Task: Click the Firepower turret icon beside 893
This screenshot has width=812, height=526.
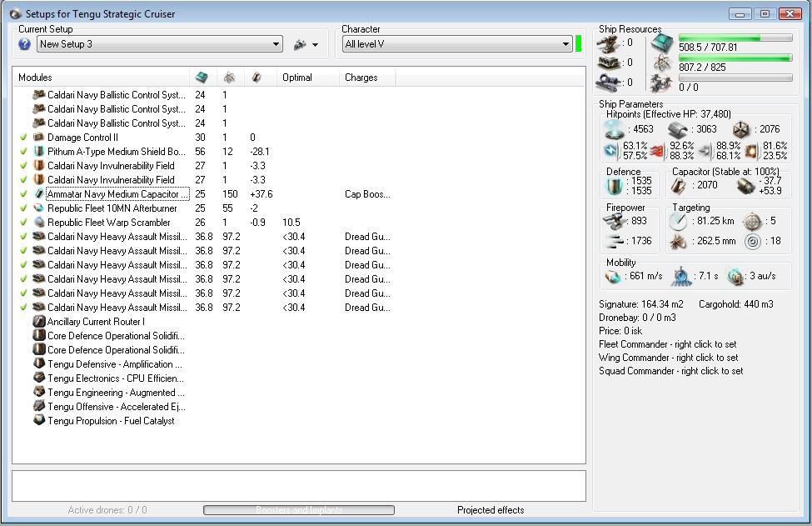Action: (614, 221)
